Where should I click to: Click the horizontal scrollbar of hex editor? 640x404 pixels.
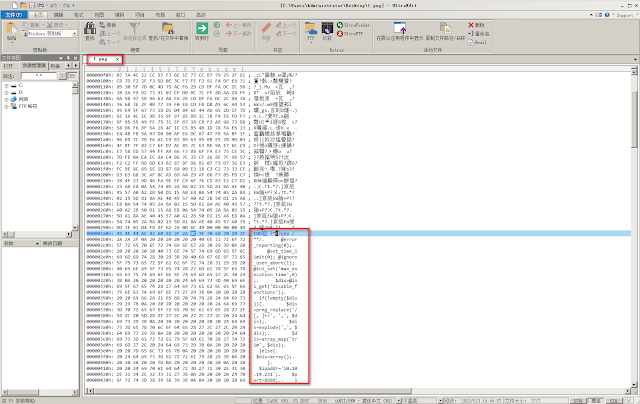tap(361, 391)
